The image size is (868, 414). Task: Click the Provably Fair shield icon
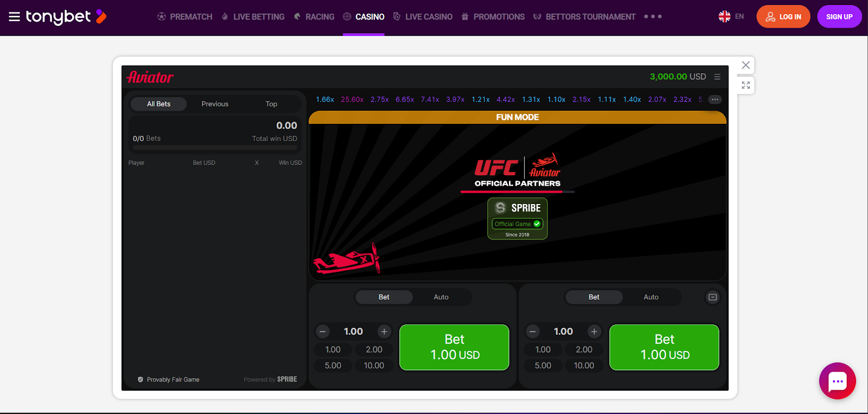click(x=141, y=380)
